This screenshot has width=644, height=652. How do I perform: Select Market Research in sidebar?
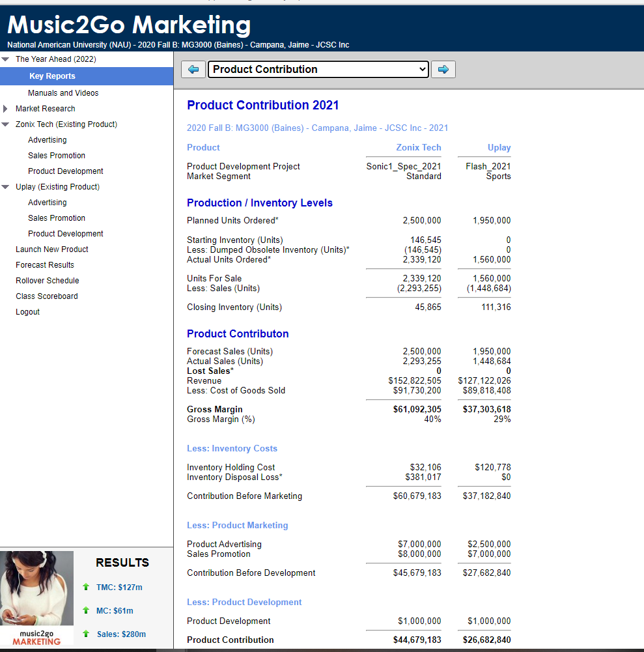pos(46,109)
